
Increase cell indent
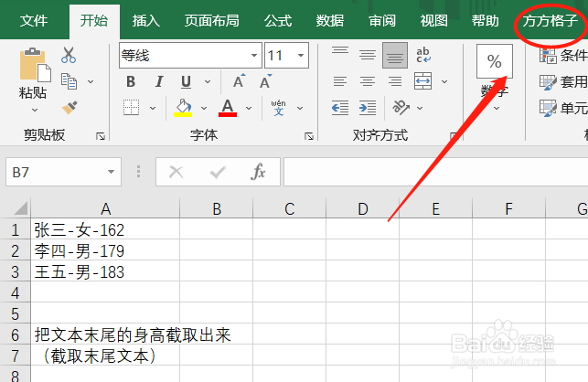point(368,108)
